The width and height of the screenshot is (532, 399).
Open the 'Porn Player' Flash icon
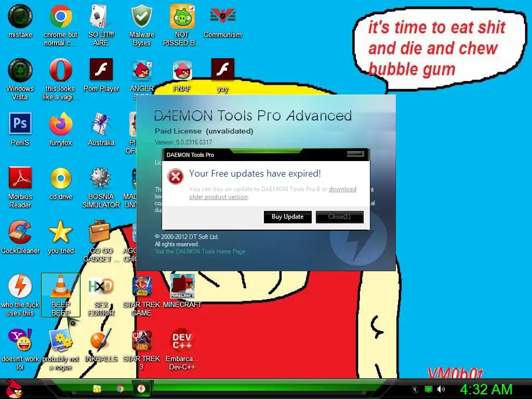pyautogui.click(x=101, y=70)
